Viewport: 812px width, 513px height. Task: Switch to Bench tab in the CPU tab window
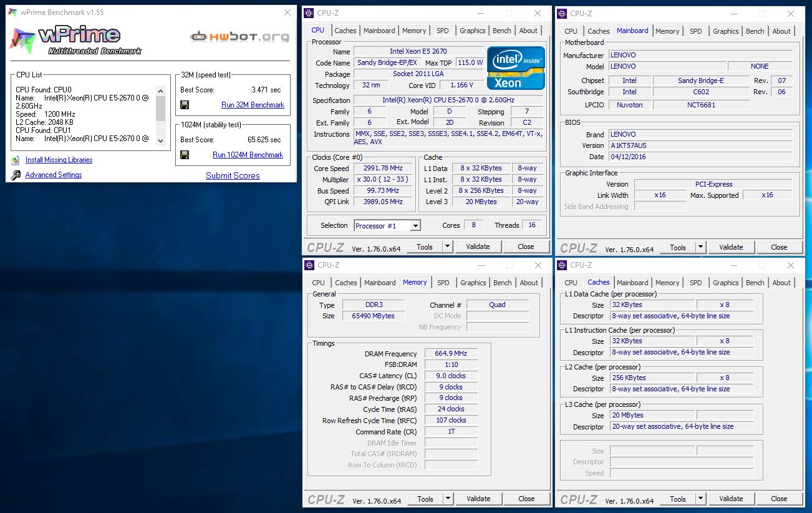click(x=502, y=31)
